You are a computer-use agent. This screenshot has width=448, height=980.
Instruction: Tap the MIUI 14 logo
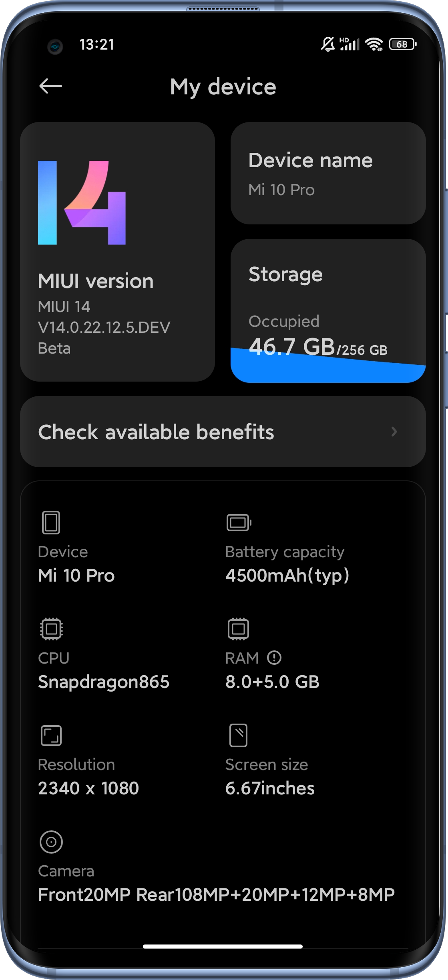(x=82, y=203)
